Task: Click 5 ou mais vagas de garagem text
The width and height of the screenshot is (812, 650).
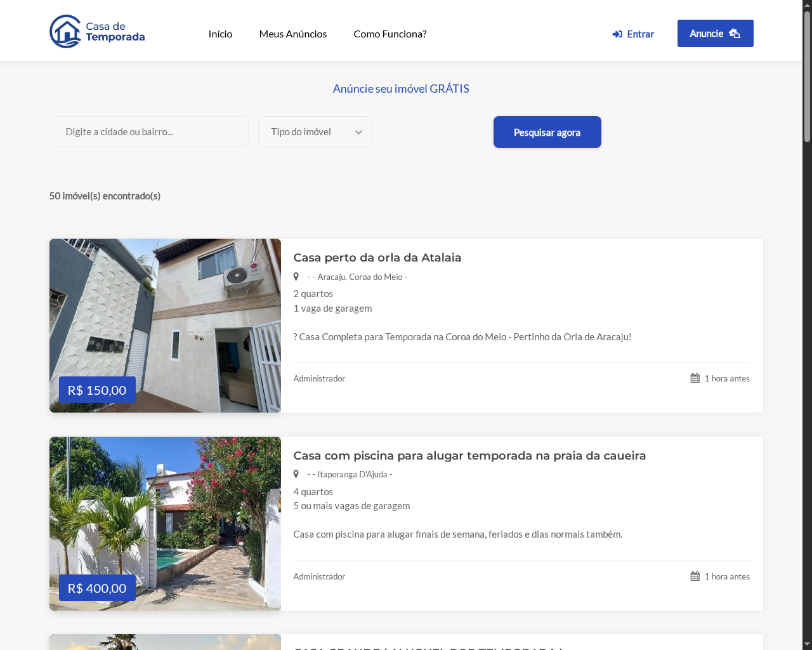Action: (x=352, y=506)
